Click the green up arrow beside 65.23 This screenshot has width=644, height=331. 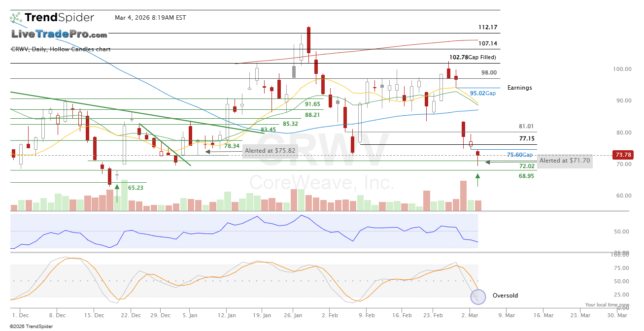click(x=117, y=187)
